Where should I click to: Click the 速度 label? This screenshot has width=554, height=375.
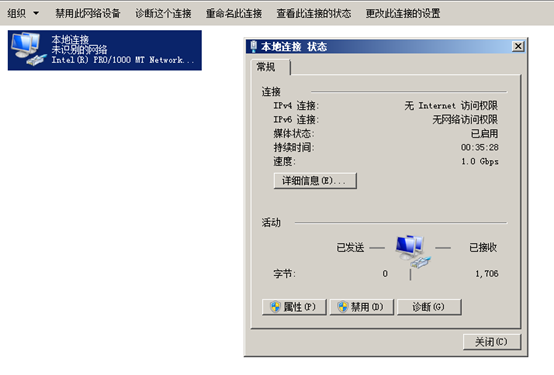click(285, 162)
